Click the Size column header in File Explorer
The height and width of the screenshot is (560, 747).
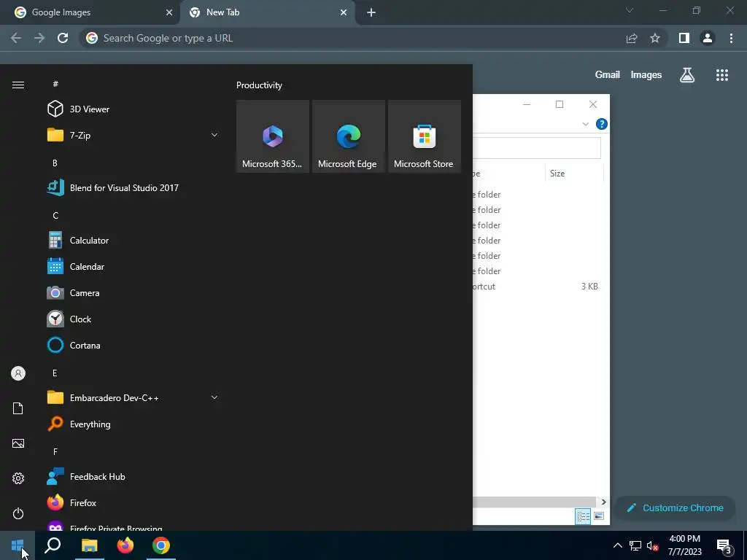(574, 174)
